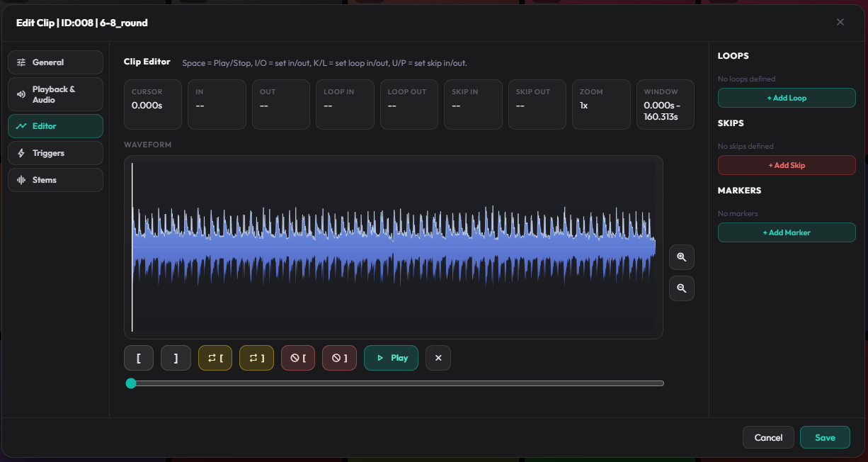Click the WINDOW time range box
868x462 pixels.
pyautogui.click(x=666, y=105)
